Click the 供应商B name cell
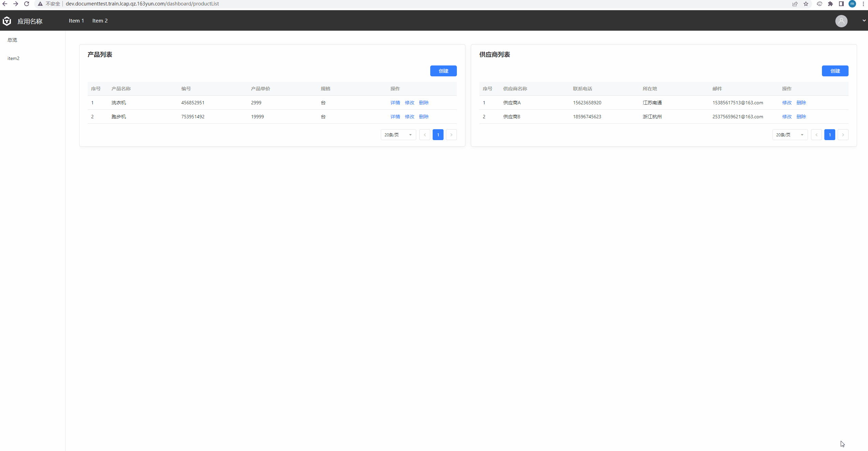This screenshot has width=868, height=451. [511, 117]
